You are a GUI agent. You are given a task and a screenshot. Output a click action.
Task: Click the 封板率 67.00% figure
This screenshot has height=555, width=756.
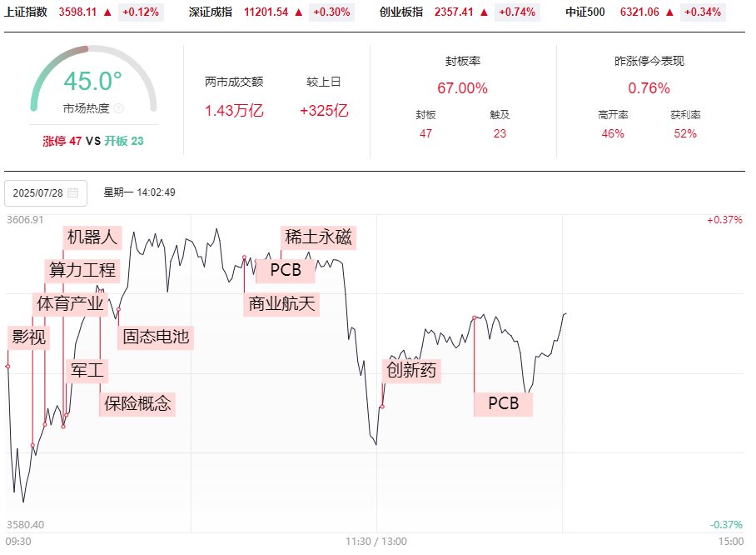click(x=462, y=88)
